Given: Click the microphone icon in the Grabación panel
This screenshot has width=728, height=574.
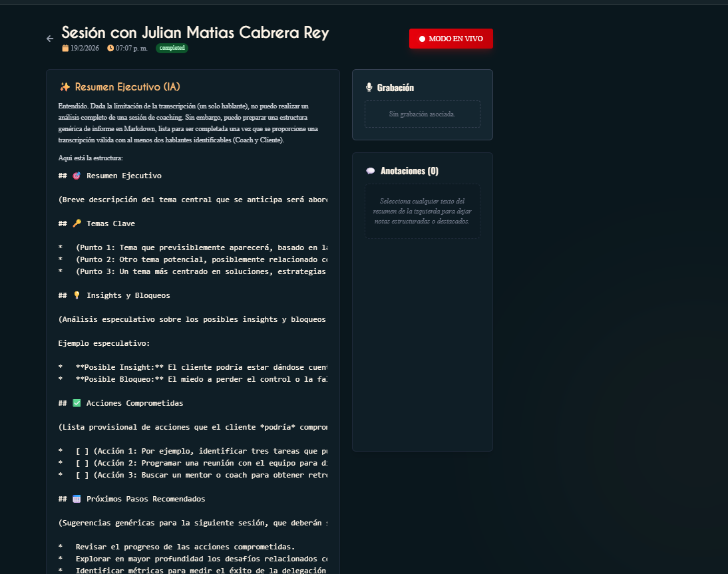Looking at the screenshot, I should pos(369,87).
